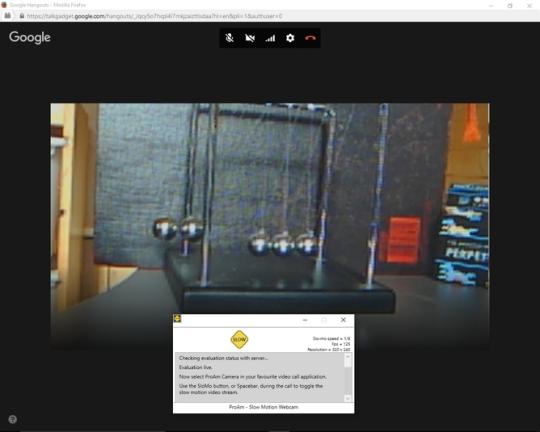Click the circular icon at bottom-left of Hangouts
The image size is (540, 432).
(12, 419)
